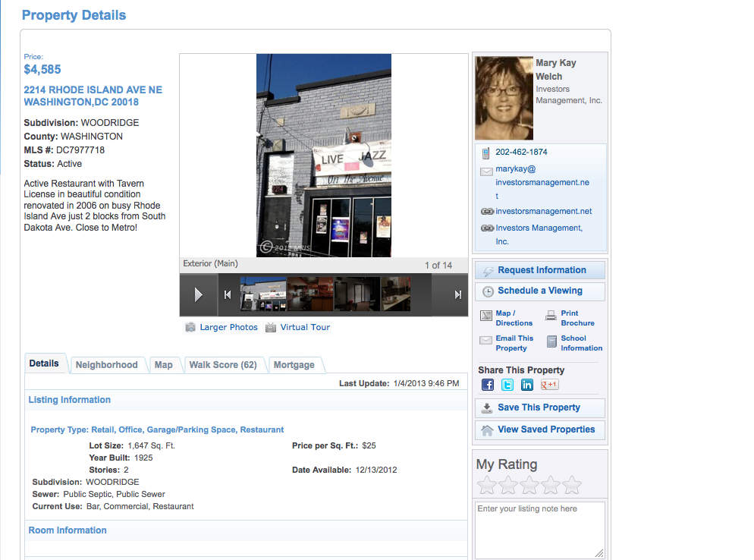The height and width of the screenshot is (560, 754).
Task: Switch to the Neighborhood tab
Action: pyautogui.click(x=106, y=365)
